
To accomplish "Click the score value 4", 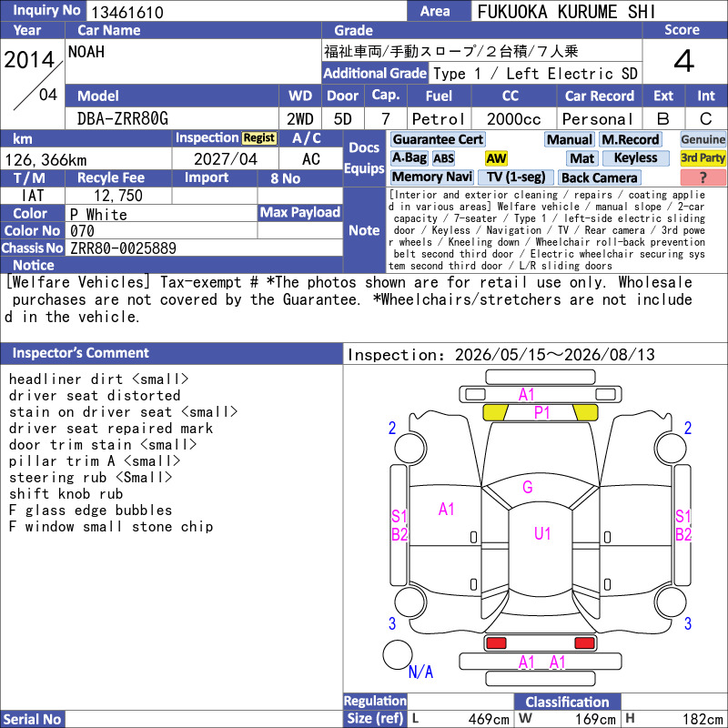I will [684, 61].
